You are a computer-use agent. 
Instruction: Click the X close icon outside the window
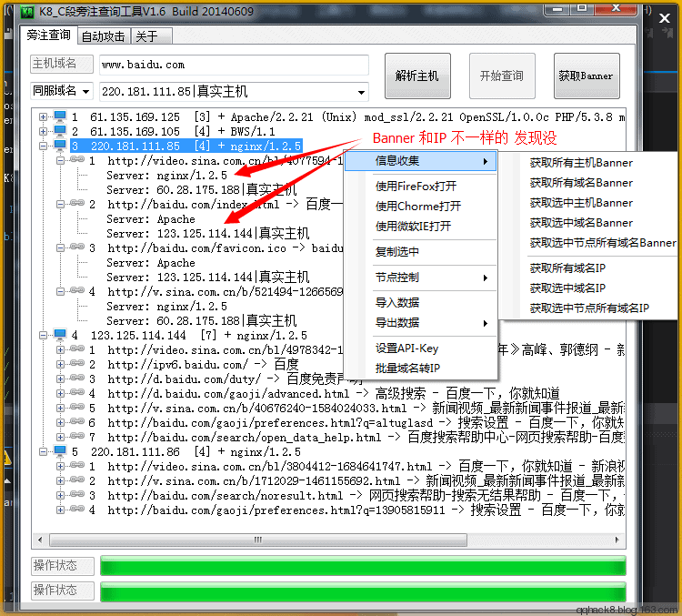(664, 18)
